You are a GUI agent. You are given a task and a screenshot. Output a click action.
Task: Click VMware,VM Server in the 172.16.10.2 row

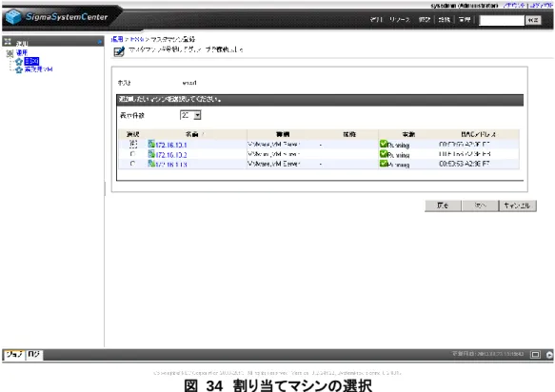pos(273,154)
